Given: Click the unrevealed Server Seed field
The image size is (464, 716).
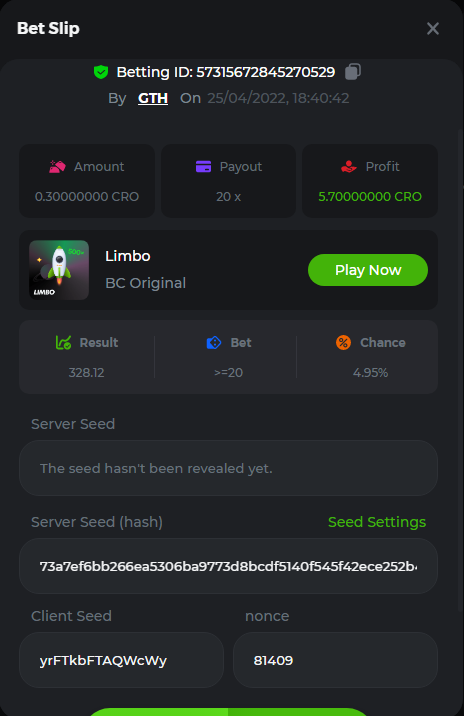Looking at the screenshot, I should pos(228,468).
